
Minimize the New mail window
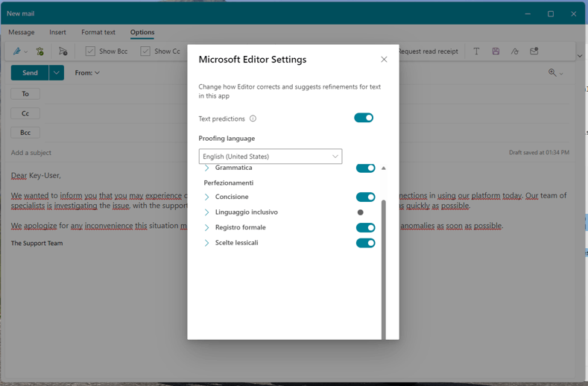coord(528,14)
